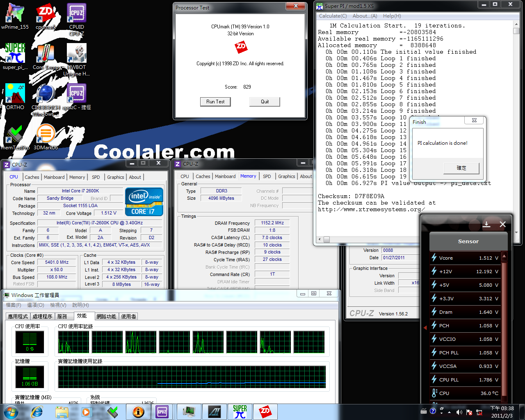This screenshot has height=420, width=525.
Task: Open the wPrime_155 desktop shortcut
Action: tap(15, 16)
